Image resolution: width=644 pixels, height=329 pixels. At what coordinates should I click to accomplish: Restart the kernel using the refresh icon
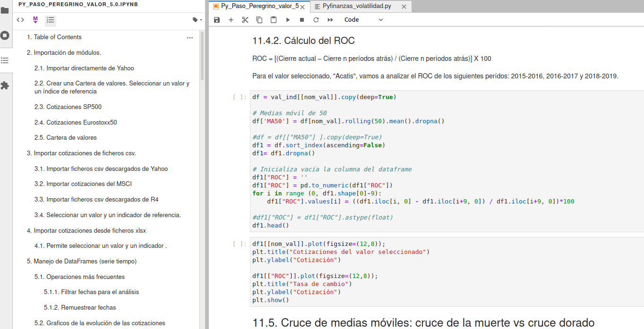[x=316, y=19]
